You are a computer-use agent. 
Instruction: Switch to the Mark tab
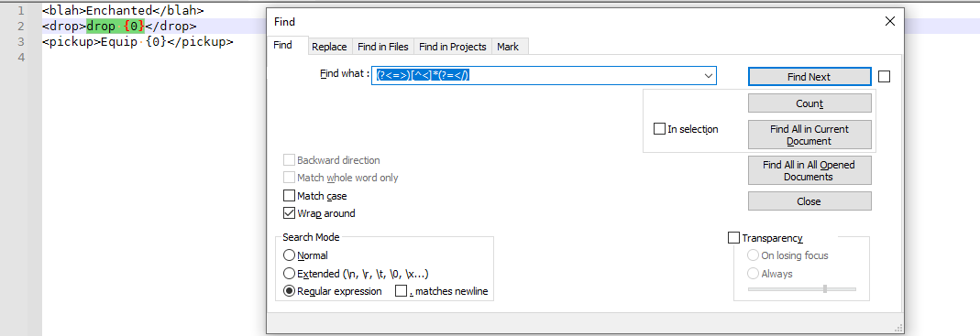coord(508,46)
